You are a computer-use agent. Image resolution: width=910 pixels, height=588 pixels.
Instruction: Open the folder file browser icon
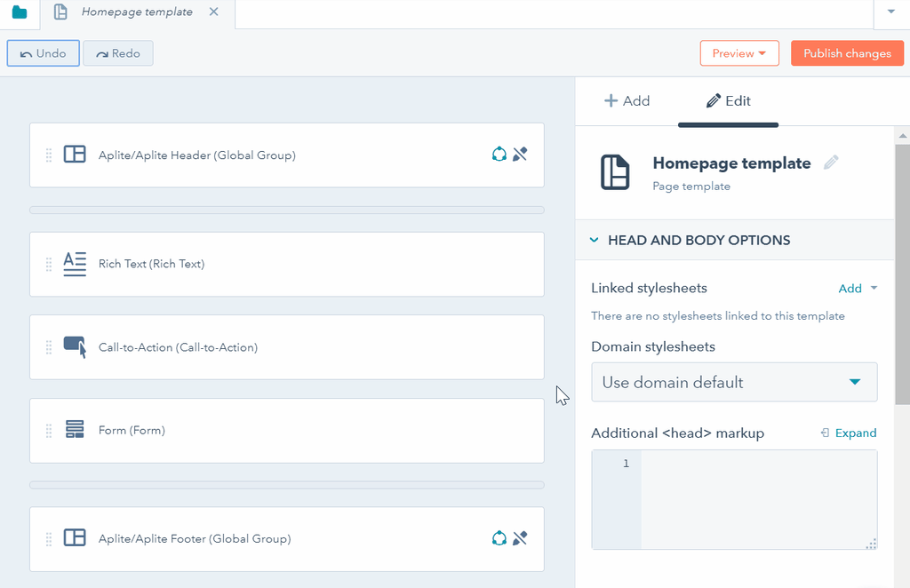point(19,12)
